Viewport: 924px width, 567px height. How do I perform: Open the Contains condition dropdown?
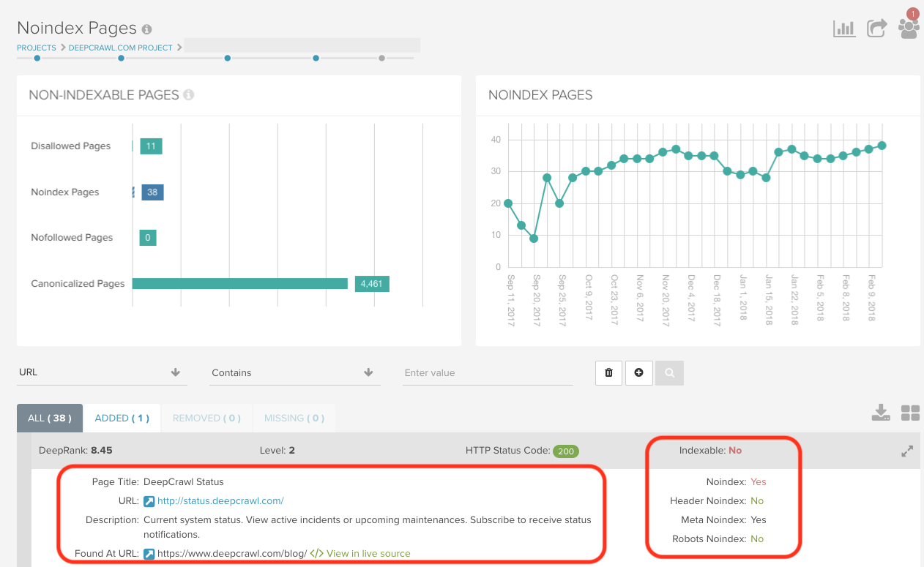pos(294,372)
